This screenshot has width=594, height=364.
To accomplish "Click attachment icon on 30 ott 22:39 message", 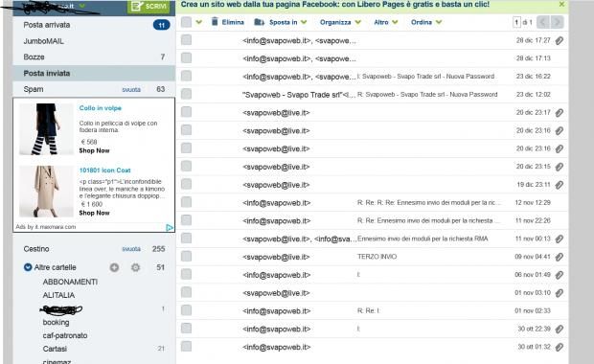I will tap(560, 330).
